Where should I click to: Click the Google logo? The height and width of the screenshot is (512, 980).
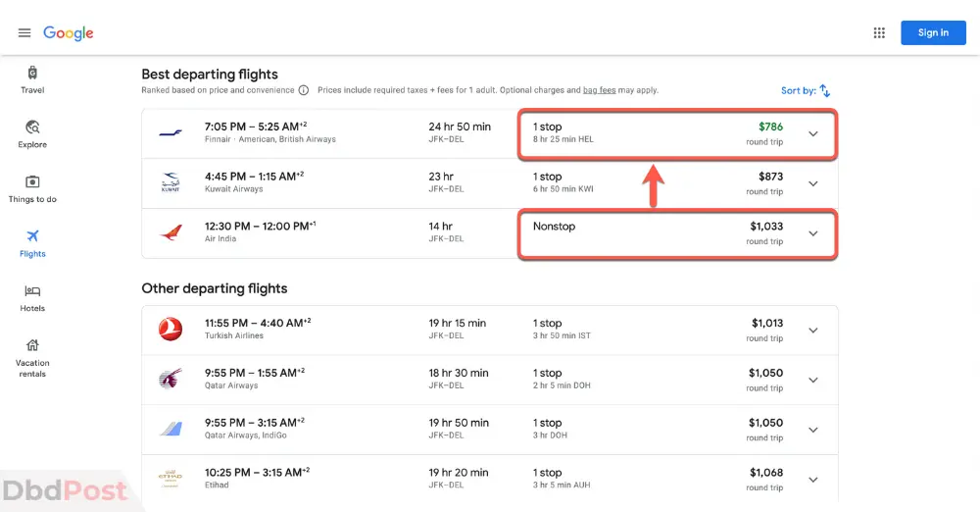pos(69,33)
